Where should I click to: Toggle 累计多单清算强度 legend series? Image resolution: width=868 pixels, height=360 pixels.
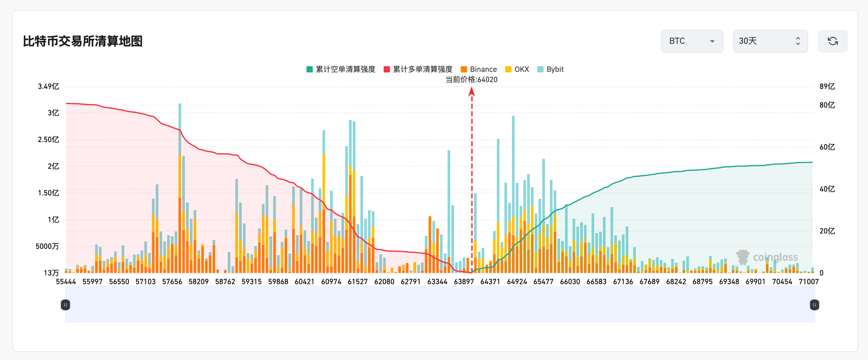point(418,69)
